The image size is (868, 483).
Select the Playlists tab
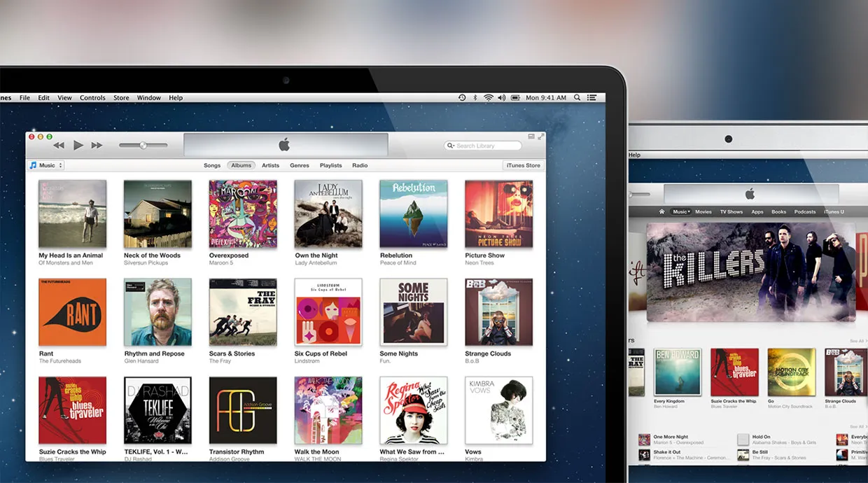tap(330, 166)
